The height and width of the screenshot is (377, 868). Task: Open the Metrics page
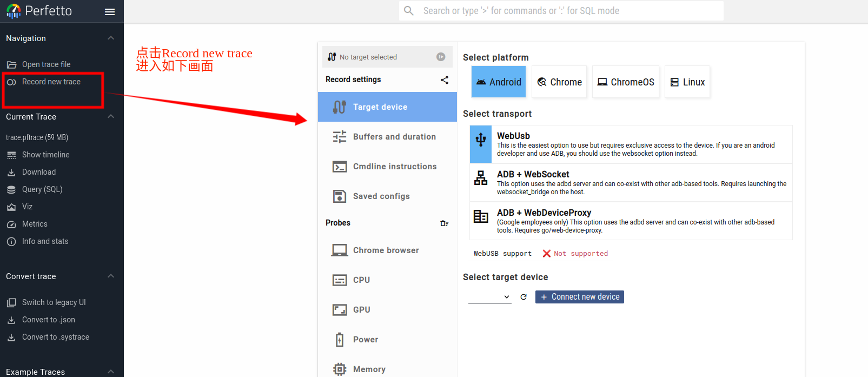pyautogui.click(x=35, y=224)
